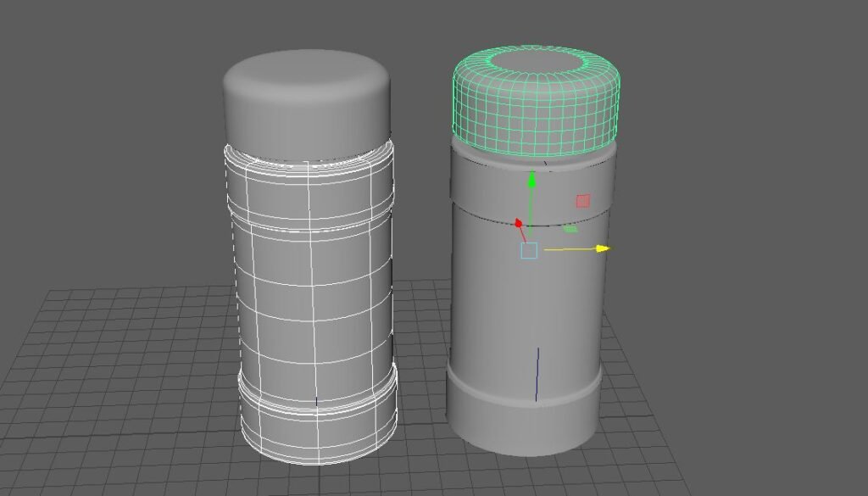This screenshot has width=868, height=496.
Task: Click the flat top center of the green wireframe cap
Action: [536, 60]
